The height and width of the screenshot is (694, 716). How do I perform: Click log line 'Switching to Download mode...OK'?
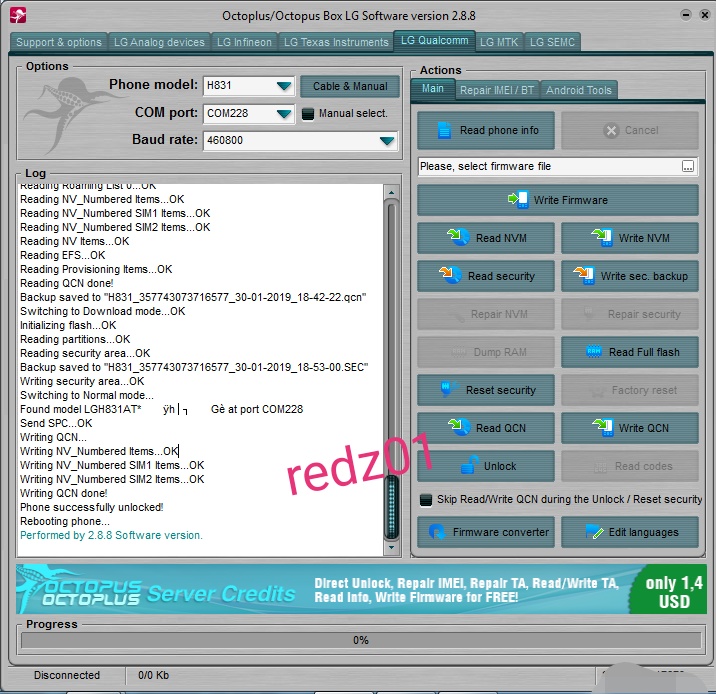click(103, 311)
